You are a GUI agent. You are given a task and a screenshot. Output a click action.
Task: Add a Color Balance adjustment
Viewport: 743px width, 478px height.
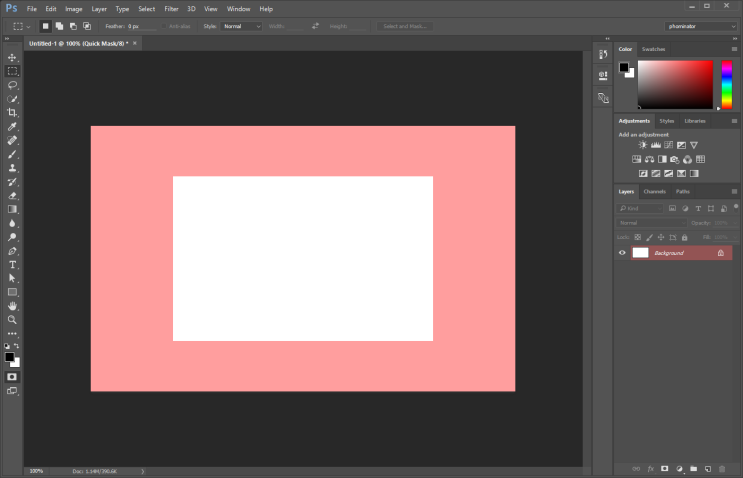(x=649, y=159)
